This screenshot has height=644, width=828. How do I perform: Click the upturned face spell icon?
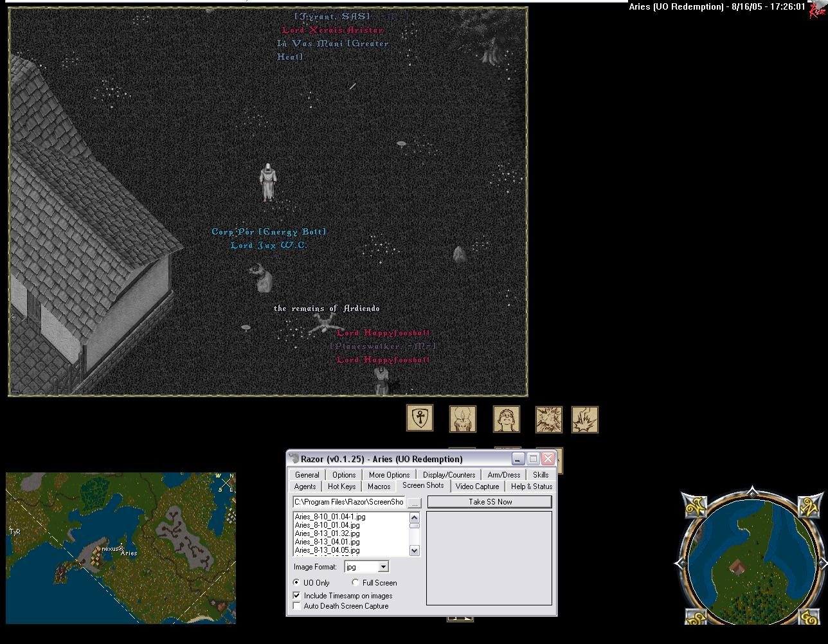click(x=506, y=419)
